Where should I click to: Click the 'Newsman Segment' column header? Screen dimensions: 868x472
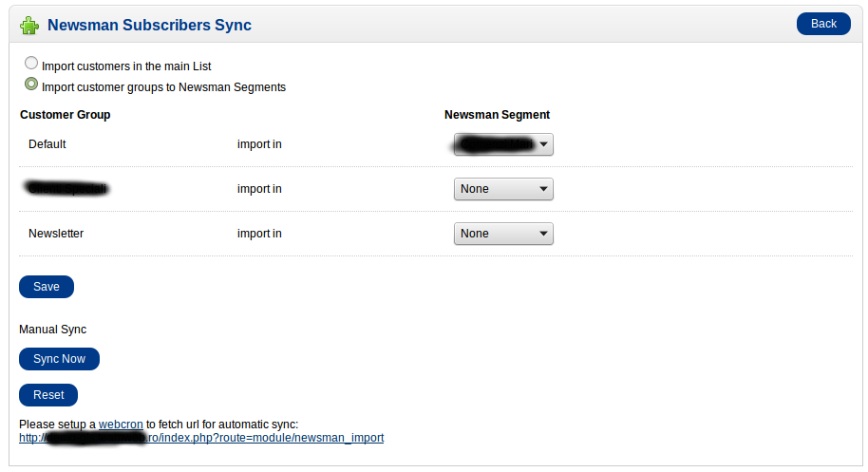[x=497, y=115]
